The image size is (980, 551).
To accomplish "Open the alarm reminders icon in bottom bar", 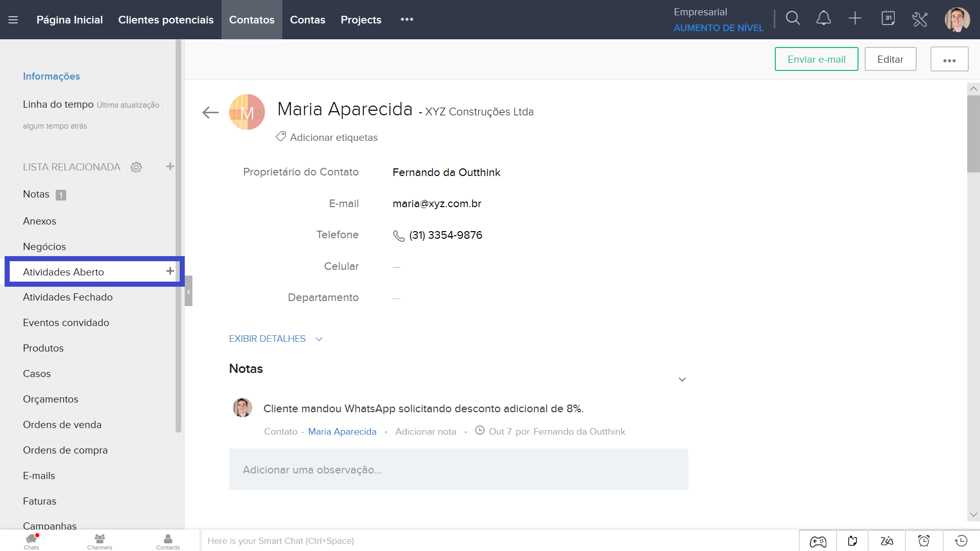I will [924, 541].
